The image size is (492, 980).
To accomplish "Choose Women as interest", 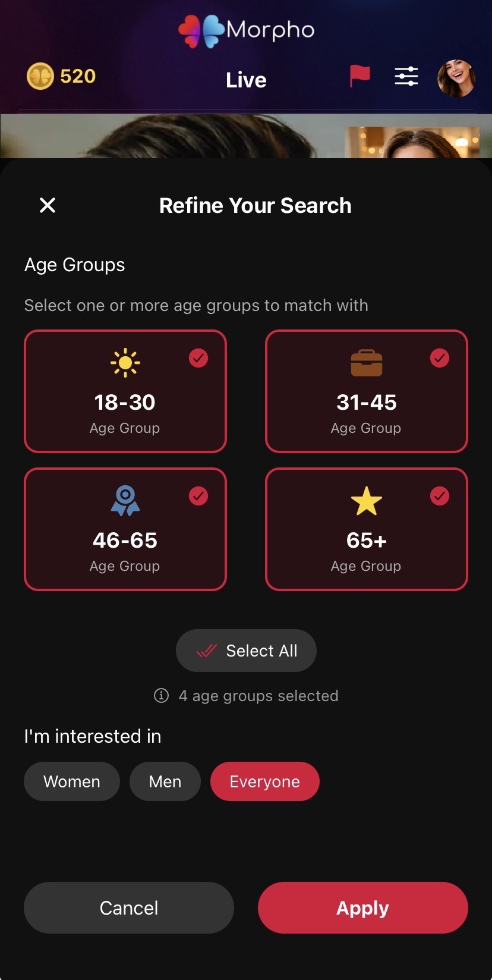I will [x=72, y=781].
